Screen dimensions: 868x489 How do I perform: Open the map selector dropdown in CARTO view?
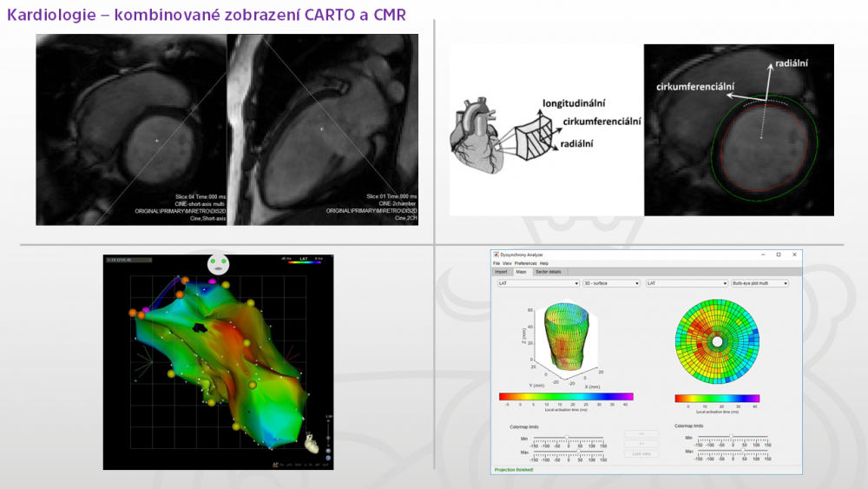[x=129, y=260]
